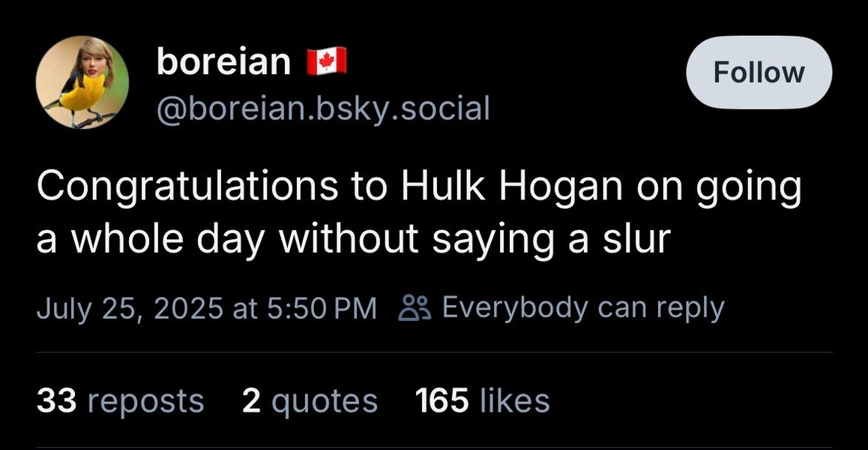Click the Canadian flag emoji
868x450 pixels.
coord(327,61)
